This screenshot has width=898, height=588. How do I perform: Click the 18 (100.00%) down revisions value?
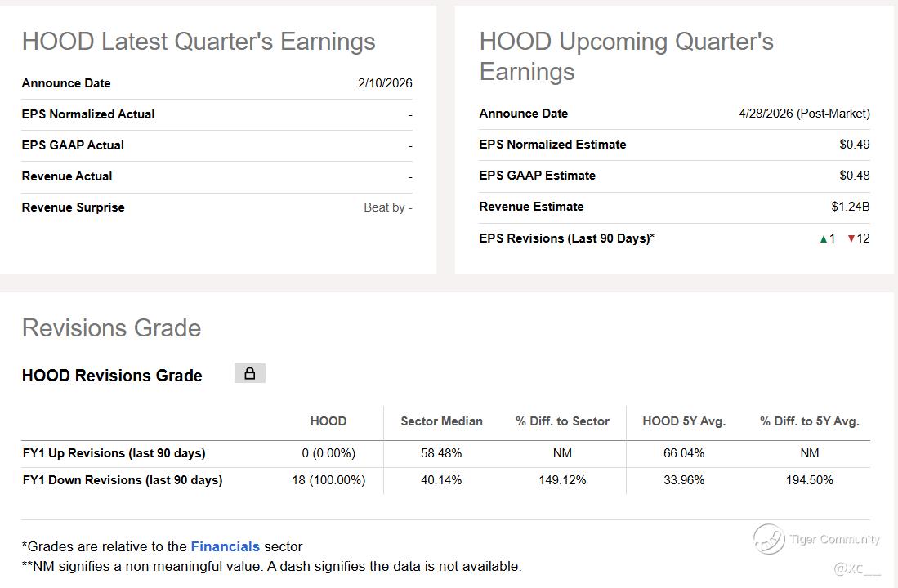(328, 480)
